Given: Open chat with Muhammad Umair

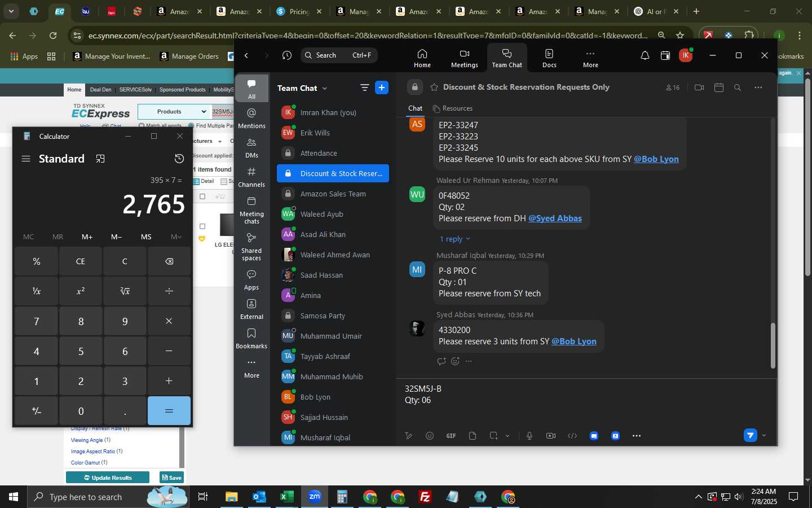Looking at the screenshot, I should click(x=333, y=336).
